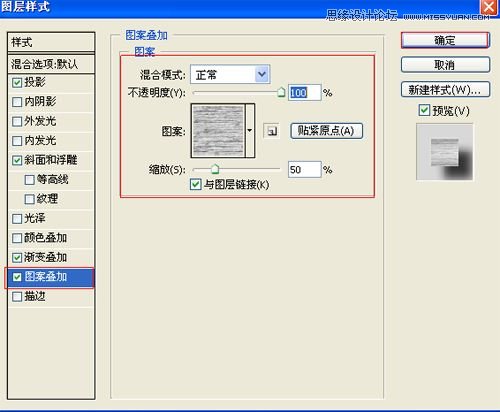Select the 渐变叠加 style label
Image resolution: width=500 pixels, height=412 pixels.
click(46, 257)
